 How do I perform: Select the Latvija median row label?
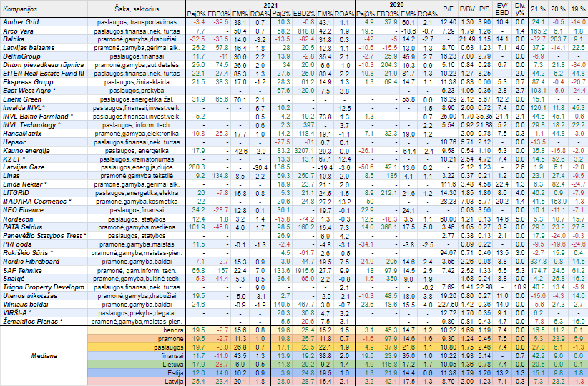tap(137, 382)
